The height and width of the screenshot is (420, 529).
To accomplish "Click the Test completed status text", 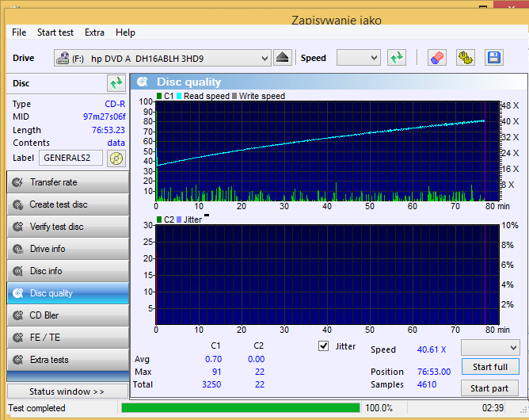I will pos(36,408).
